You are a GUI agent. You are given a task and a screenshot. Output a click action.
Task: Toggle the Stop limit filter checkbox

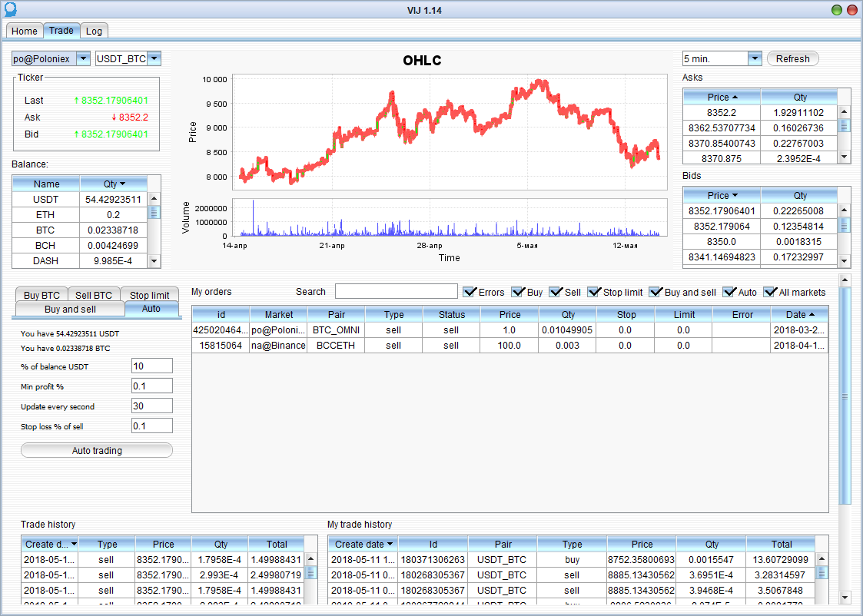(x=594, y=292)
